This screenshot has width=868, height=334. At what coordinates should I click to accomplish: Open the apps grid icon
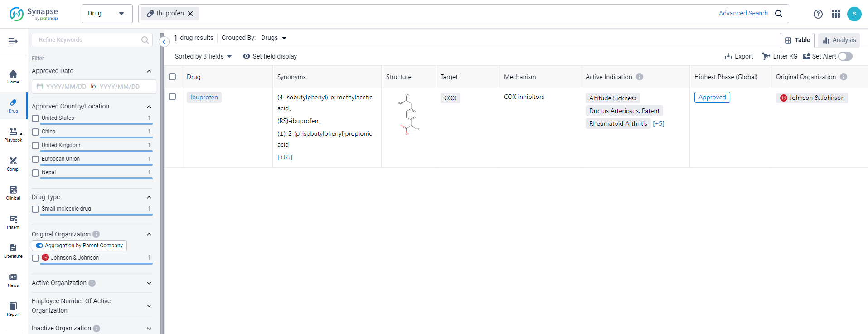pyautogui.click(x=836, y=14)
